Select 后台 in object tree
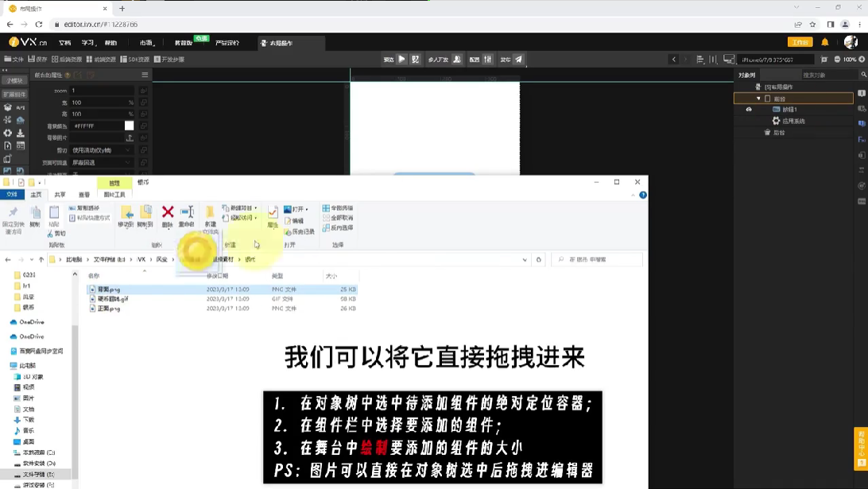This screenshot has width=868, height=489. (x=778, y=132)
